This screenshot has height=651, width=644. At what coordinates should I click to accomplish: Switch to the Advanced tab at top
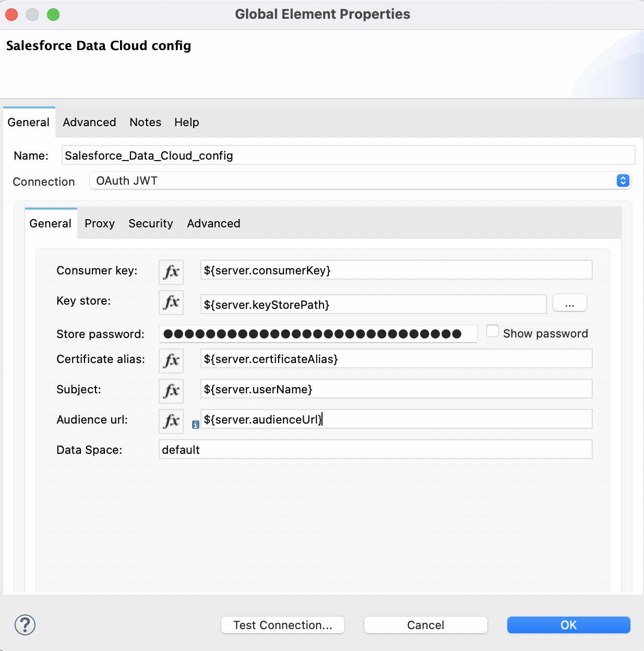[89, 122]
